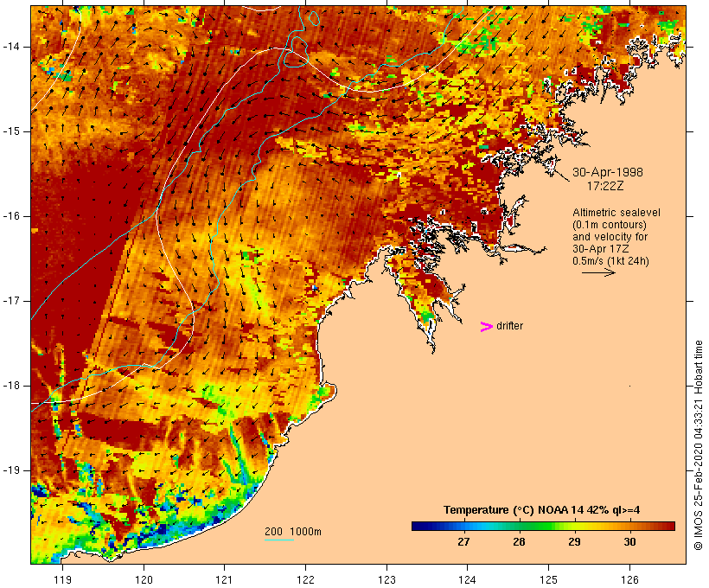The image size is (709, 588).
Task: Click the '200 1000m' bathymetry legend text
Action: pyautogui.click(x=293, y=532)
